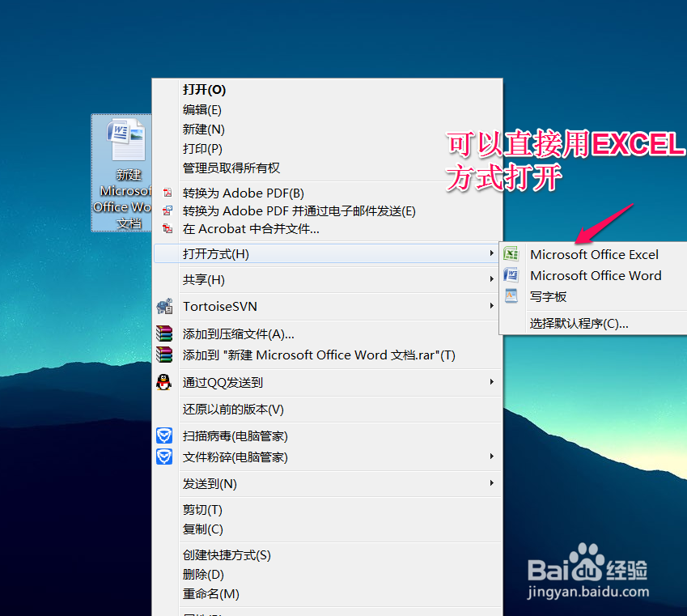Expand the 发送到(N) submenu arrow
Screen dimensions: 687x616
tap(492, 483)
